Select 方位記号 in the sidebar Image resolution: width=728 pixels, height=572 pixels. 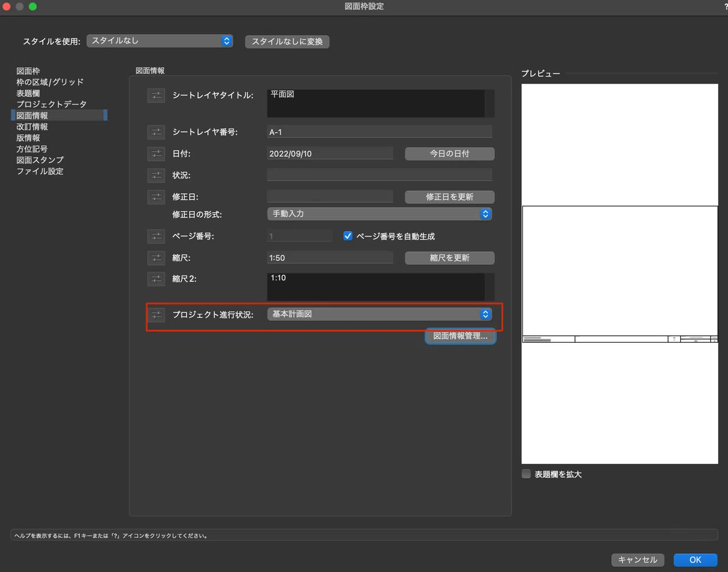point(32,149)
